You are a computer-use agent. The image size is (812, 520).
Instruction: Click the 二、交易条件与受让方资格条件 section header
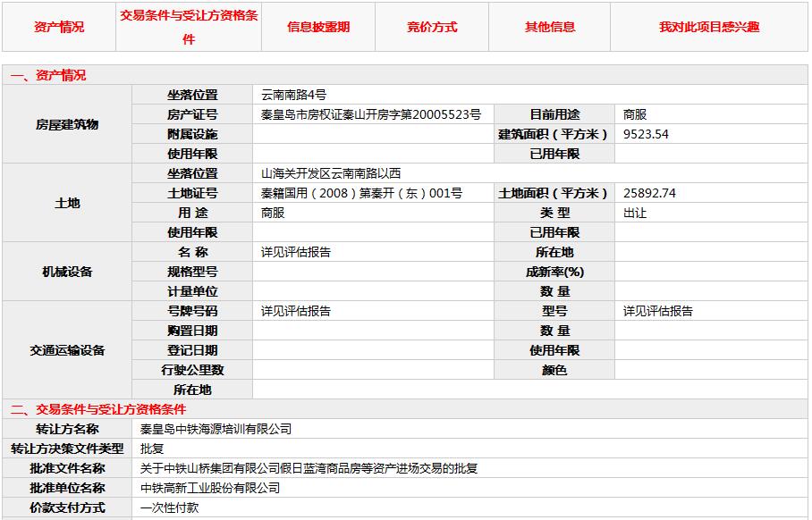pos(98,409)
